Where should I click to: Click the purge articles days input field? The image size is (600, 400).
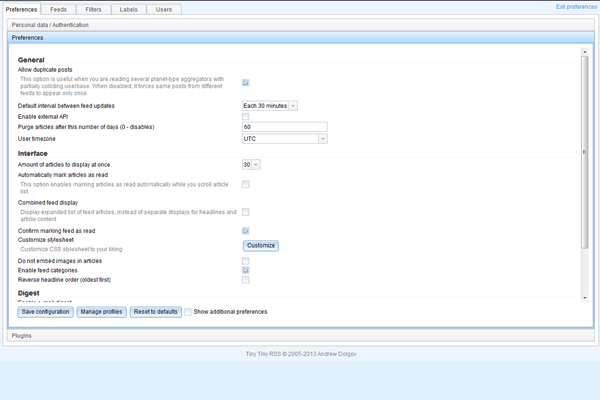pos(284,128)
